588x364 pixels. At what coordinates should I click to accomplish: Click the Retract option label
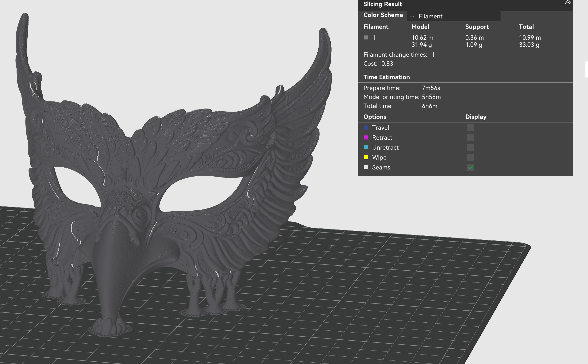tap(382, 138)
